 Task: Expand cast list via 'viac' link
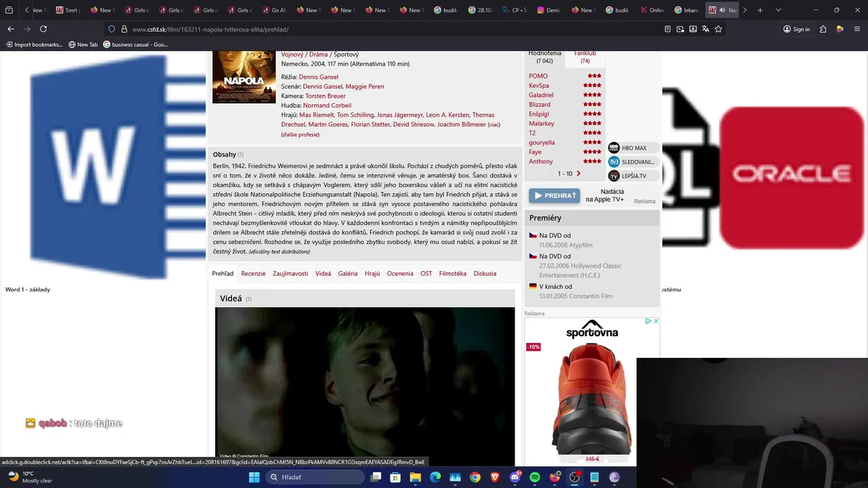[494, 125]
